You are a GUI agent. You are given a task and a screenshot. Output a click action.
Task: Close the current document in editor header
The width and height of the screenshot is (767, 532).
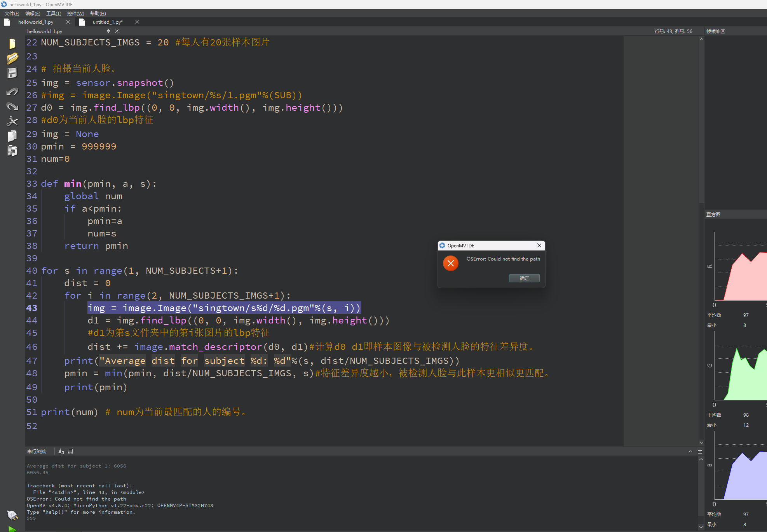point(117,31)
